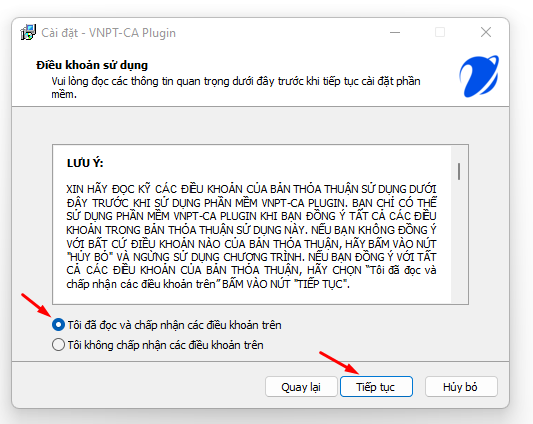Click inside the license agreement paragraph text
Screen dimensions: 533x424
(x=251, y=237)
